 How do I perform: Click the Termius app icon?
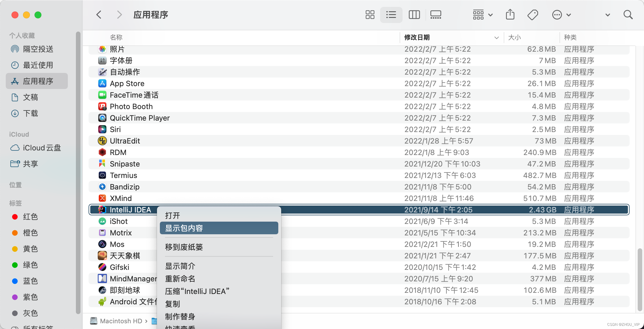point(102,175)
